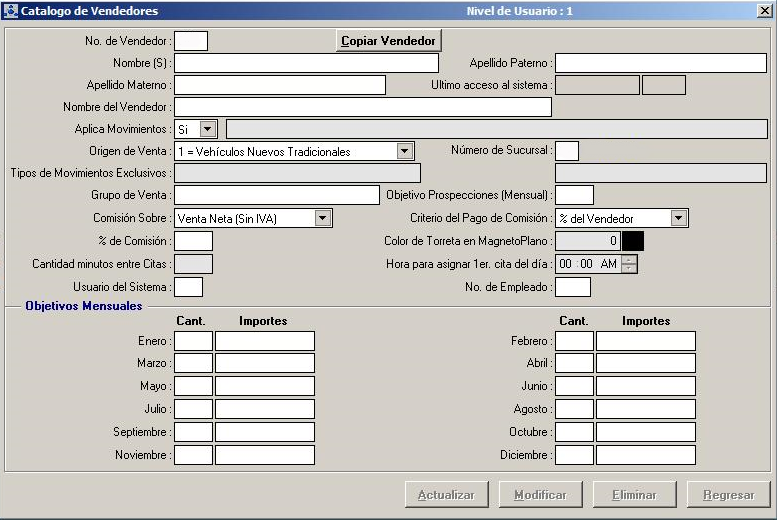Click the Copiar Vendedor button
Image resolution: width=777 pixels, height=520 pixels.
click(388, 41)
